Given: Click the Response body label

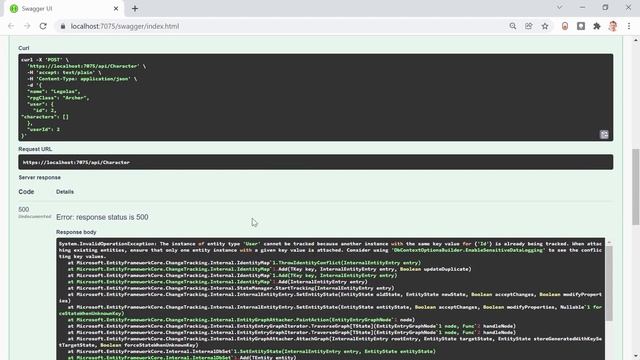Looking at the screenshot, I should pos(76,232).
